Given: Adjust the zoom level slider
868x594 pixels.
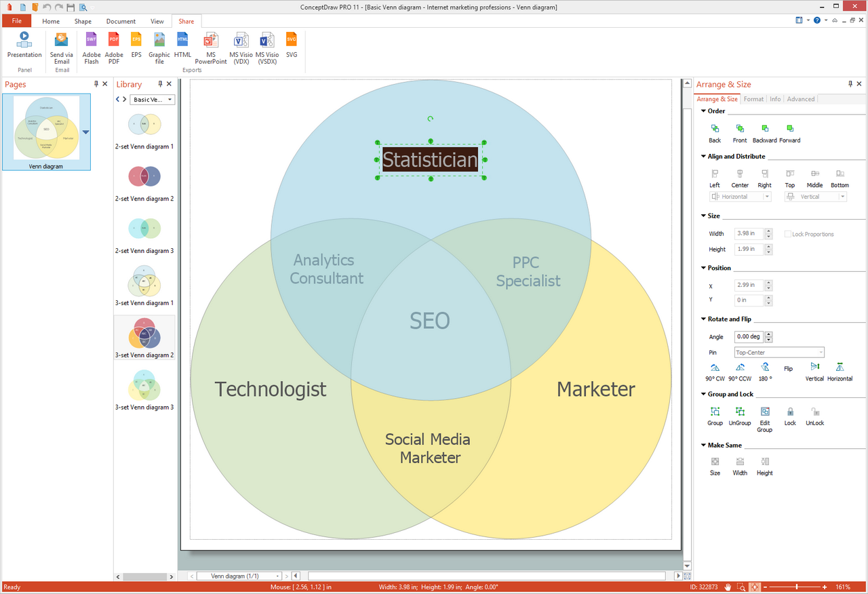Looking at the screenshot, I should tap(797, 587).
